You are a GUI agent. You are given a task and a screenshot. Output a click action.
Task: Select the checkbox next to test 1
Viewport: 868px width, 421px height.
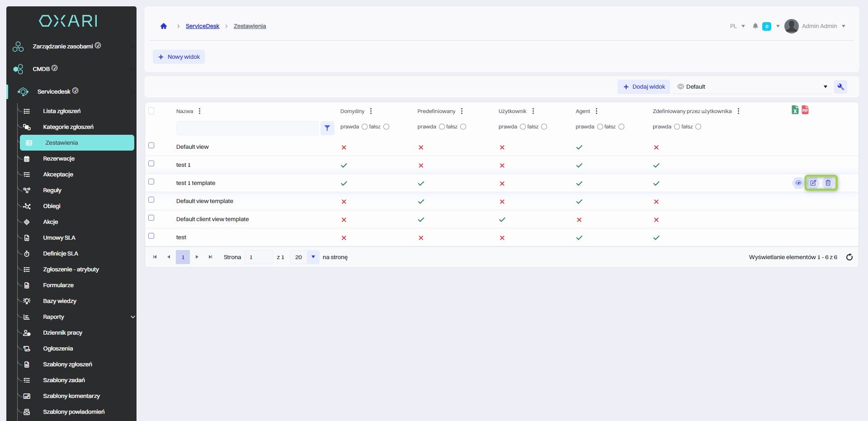click(x=151, y=164)
